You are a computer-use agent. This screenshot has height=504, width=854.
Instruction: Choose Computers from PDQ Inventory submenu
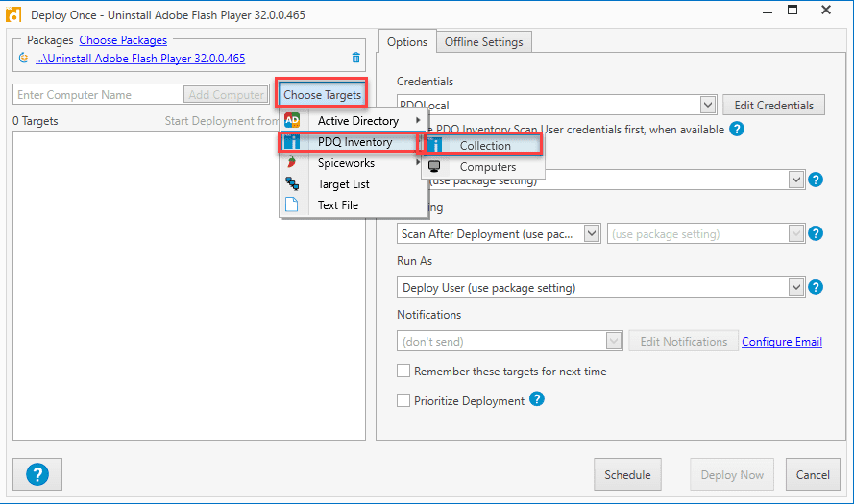coord(482,166)
